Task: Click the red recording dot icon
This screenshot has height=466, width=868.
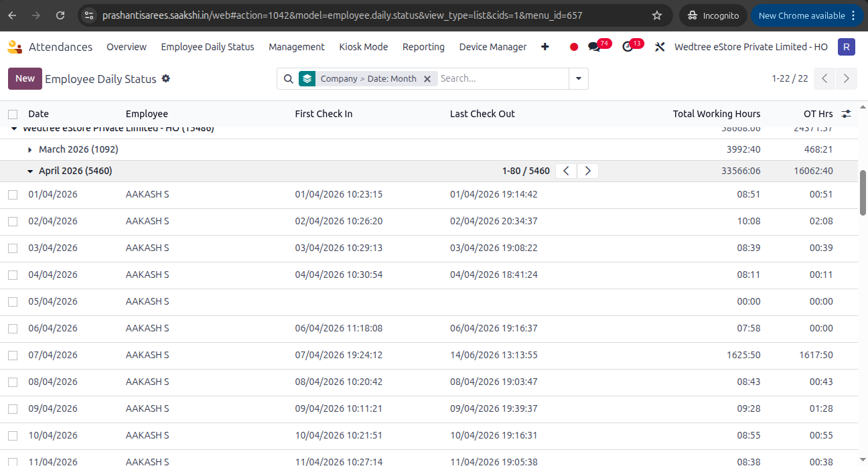Action: click(x=574, y=47)
